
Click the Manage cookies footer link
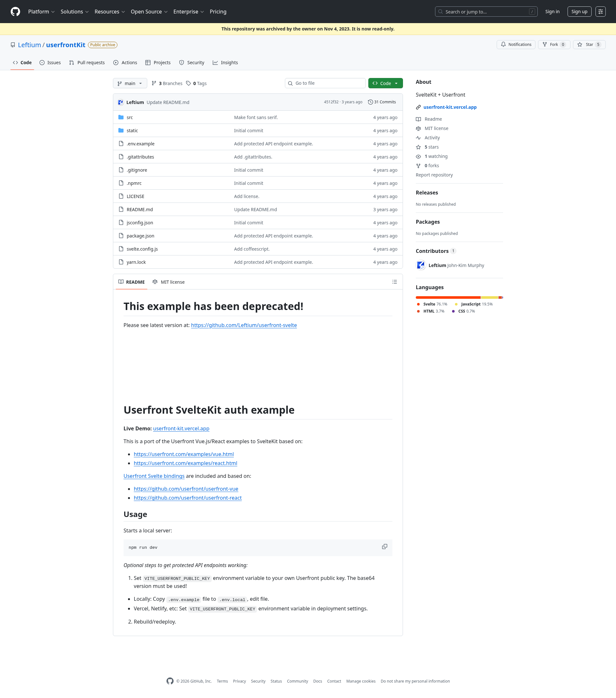pos(361,681)
